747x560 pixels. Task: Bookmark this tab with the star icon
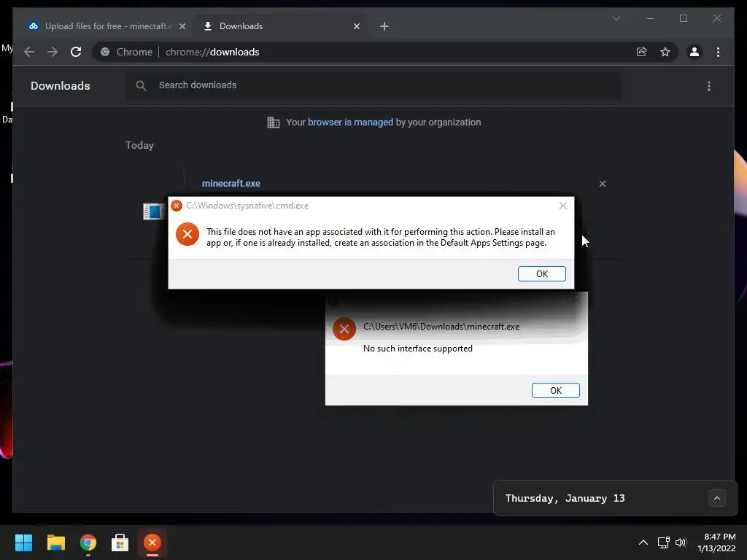click(x=665, y=52)
